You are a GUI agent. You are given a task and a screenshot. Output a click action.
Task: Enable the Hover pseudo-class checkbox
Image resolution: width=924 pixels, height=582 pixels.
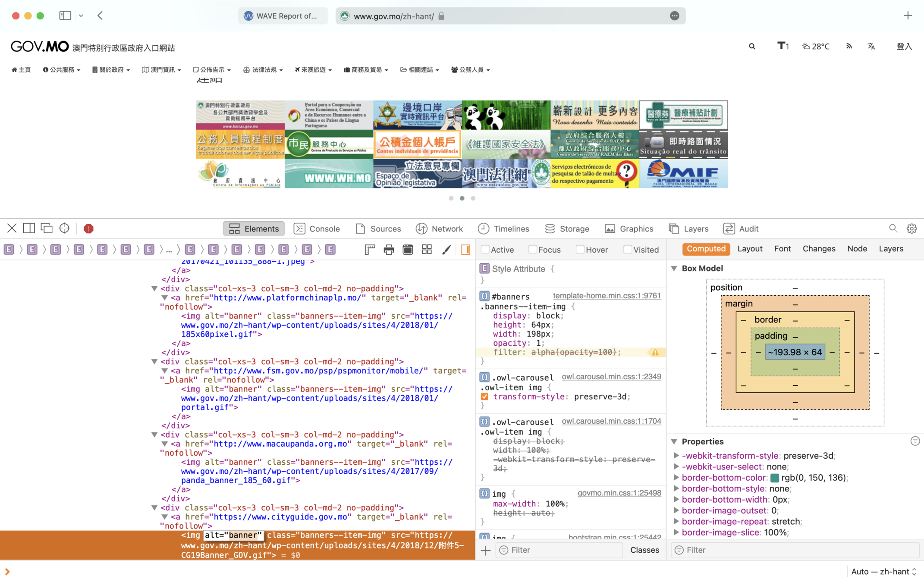[580, 250]
